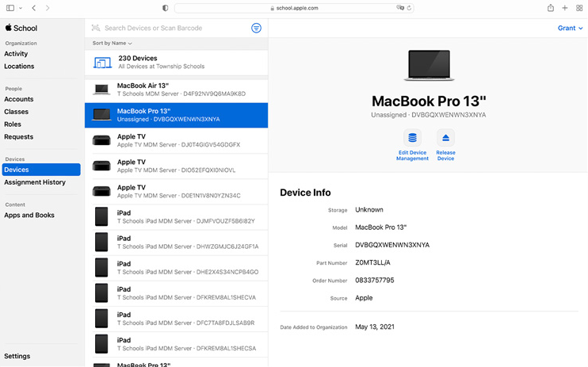The height and width of the screenshot is (367, 588).
Task: Click the privacy shield icon
Action: pos(165,8)
